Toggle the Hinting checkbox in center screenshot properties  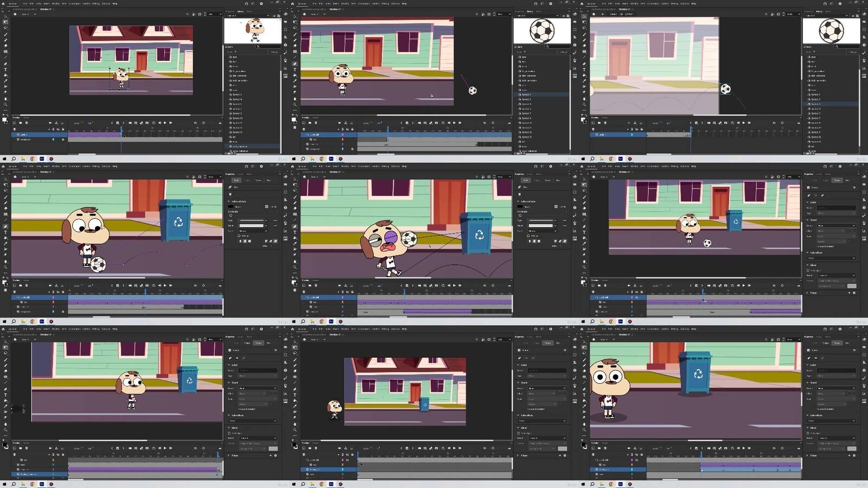[528, 236]
